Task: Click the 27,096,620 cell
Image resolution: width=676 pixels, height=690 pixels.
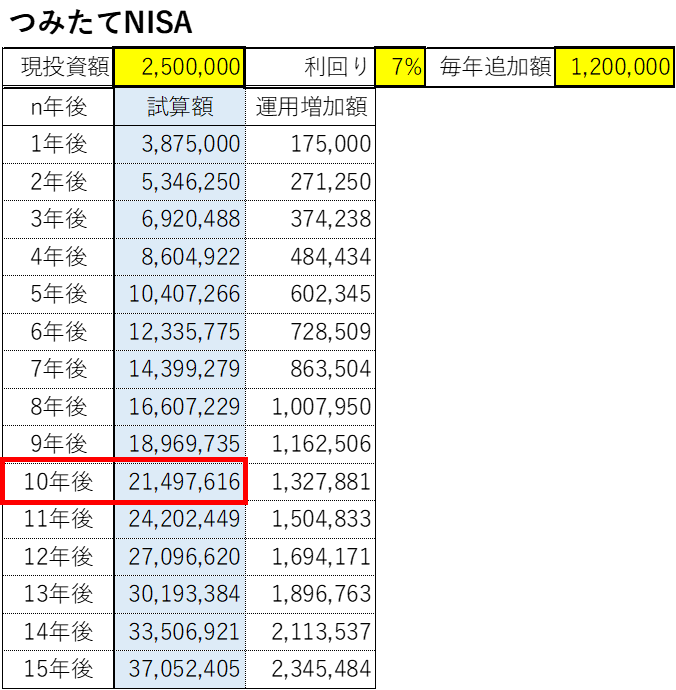Action: (x=180, y=557)
